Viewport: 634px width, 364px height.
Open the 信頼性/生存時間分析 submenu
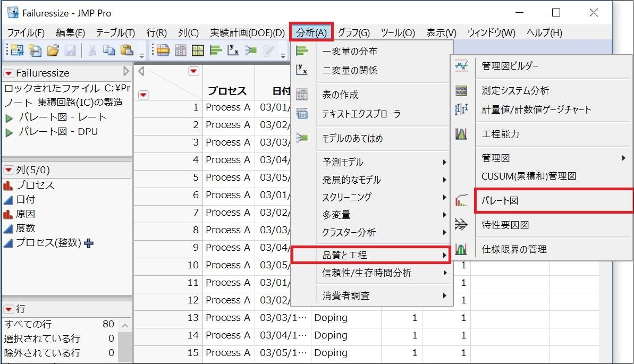pos(383,273)
